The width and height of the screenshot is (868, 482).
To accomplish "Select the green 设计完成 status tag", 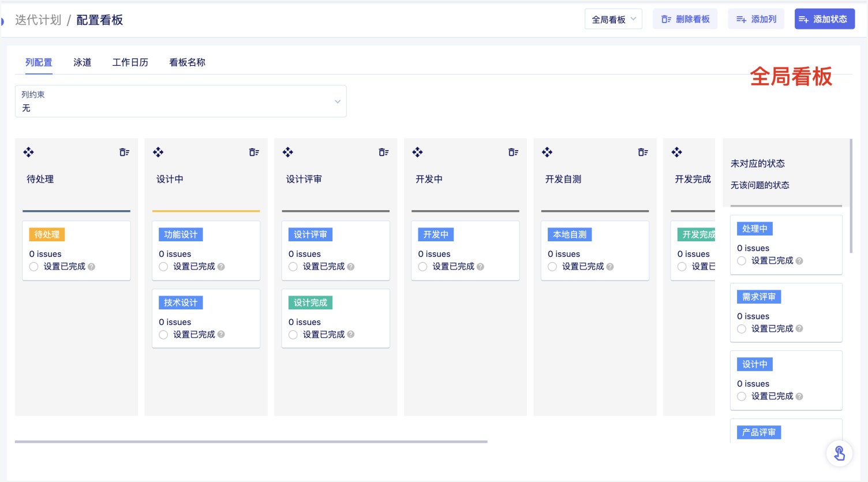I will pos(310,302).
